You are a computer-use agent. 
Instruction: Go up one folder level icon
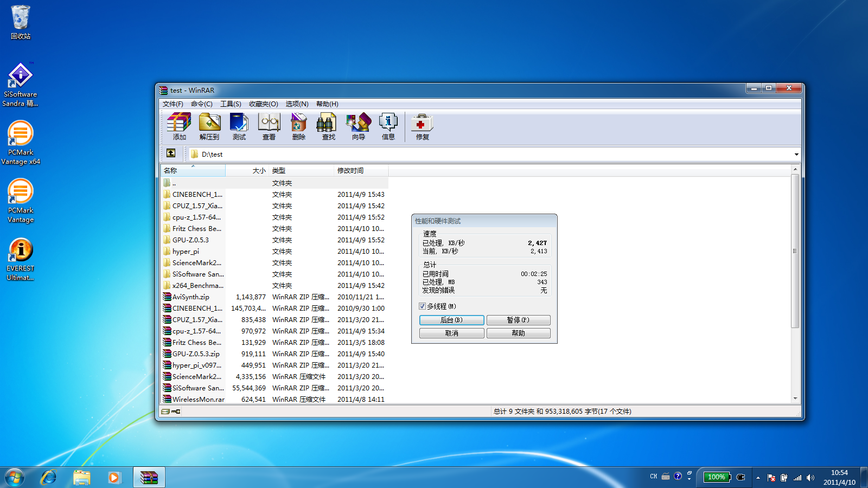pyautogui.click(x=171, y=153)
